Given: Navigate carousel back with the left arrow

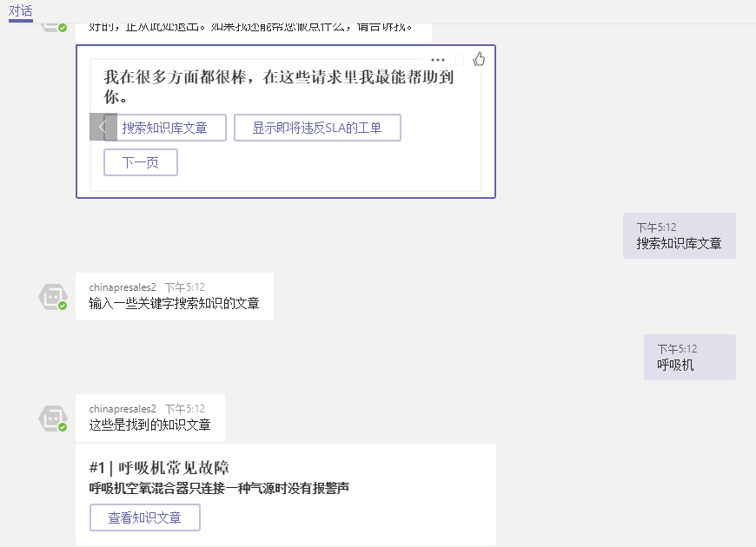Looking at the screenshot, I should click(103, 127).
